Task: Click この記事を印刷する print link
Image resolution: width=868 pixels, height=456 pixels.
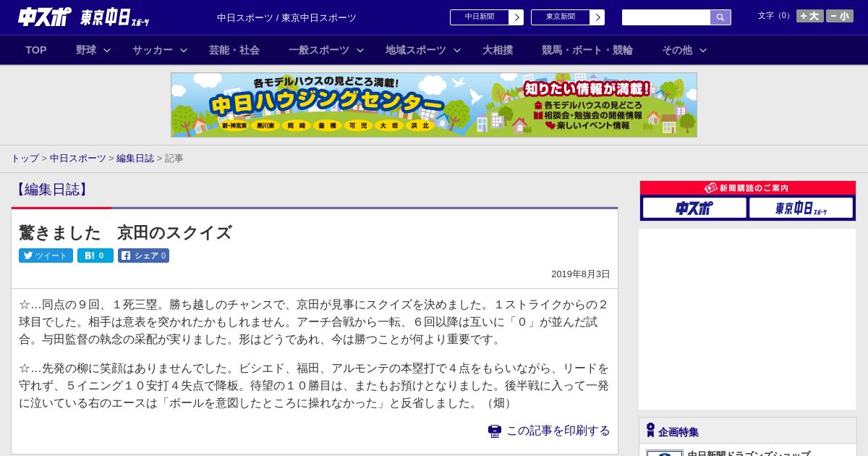Action: point(558,431)
